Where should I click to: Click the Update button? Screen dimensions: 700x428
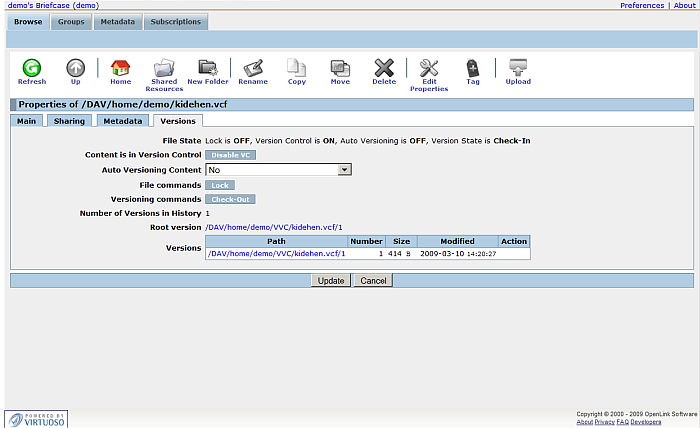331,280
